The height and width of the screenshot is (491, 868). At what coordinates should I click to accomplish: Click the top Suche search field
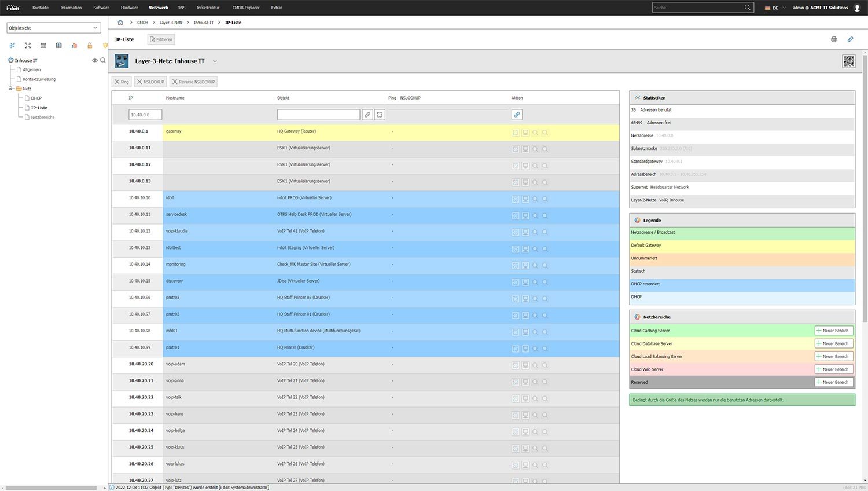[x=697, y=8]
